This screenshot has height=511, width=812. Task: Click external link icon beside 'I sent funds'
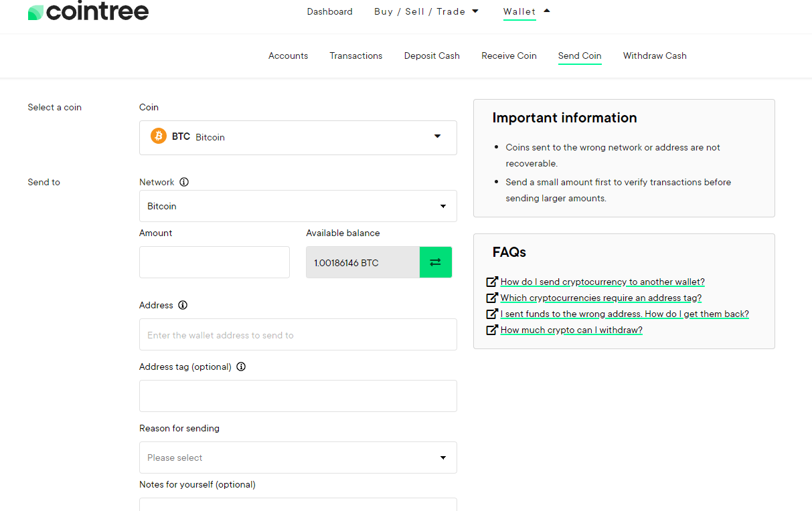492,314
